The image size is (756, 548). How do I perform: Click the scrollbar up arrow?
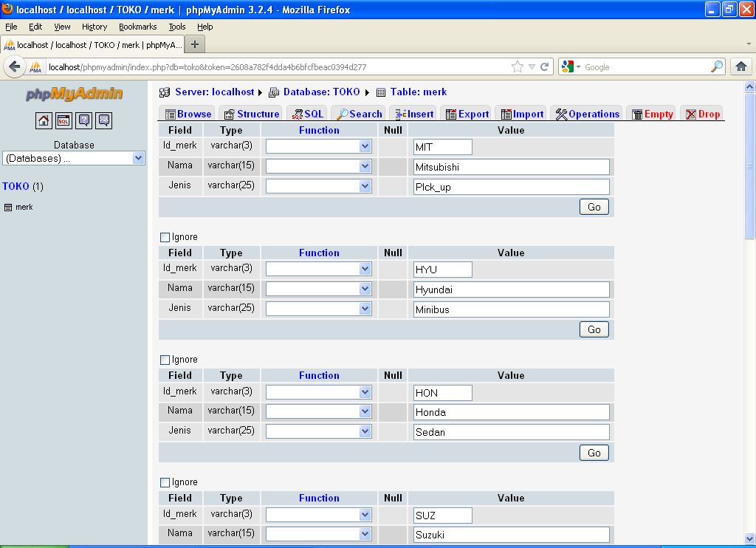pyautogui.click(x=749, y=87)
